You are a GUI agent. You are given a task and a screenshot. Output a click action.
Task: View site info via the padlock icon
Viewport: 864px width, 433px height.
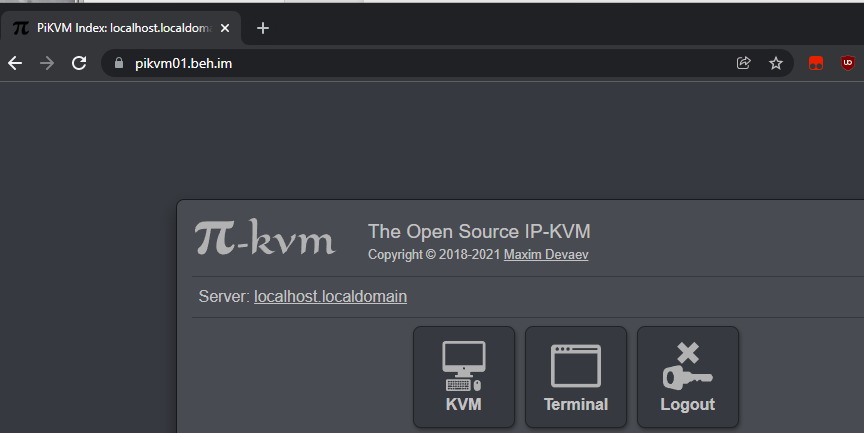[119, 63]
